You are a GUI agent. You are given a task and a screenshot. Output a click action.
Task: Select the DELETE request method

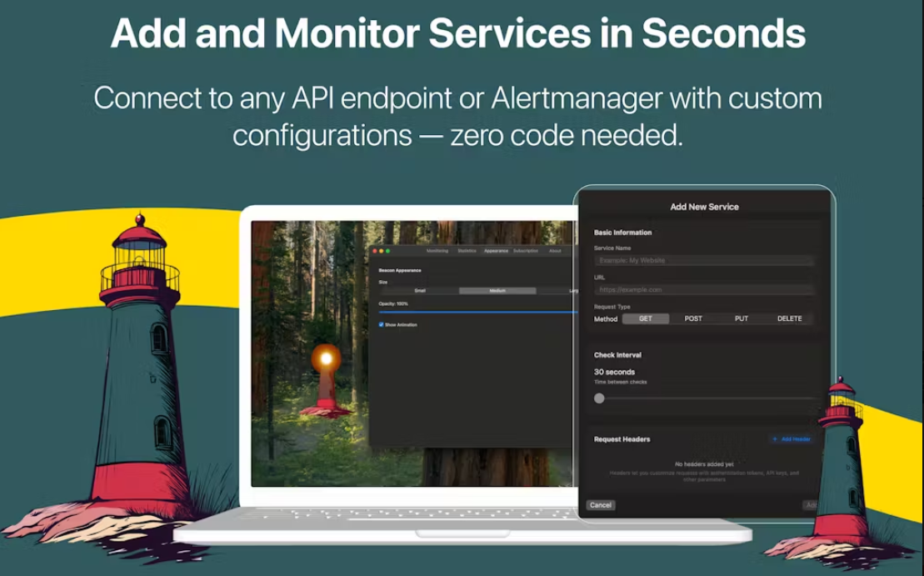click(x=789, y=318)
